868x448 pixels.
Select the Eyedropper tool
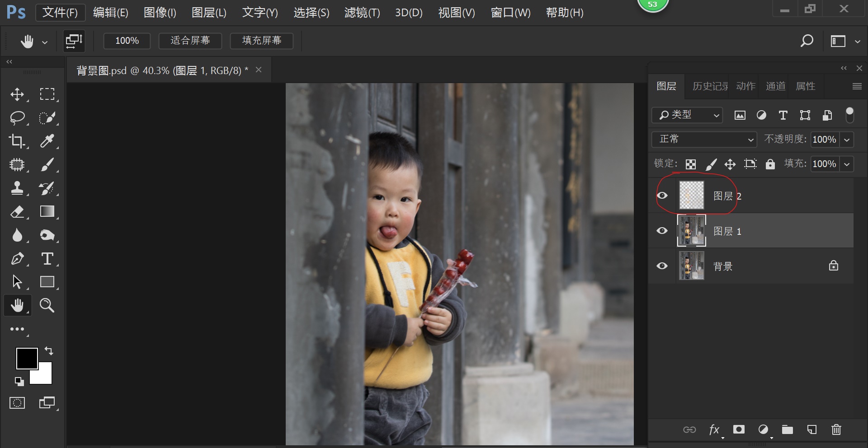click(x=47, y=141)
